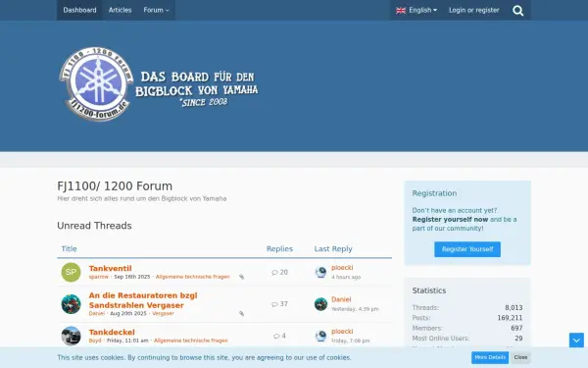Click the Posts count 169,211
The image size is (588, 368).
[x=510, y=318]
